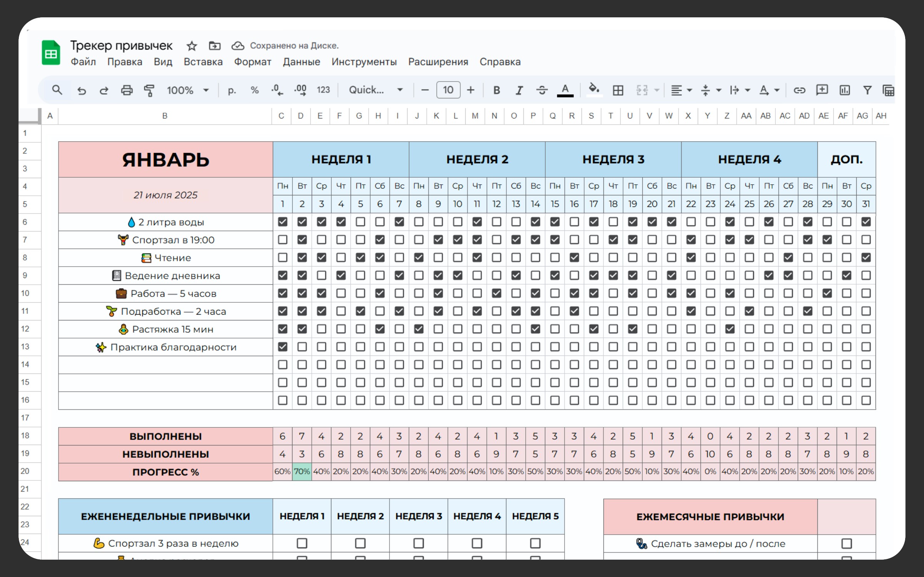The image size is (924, 577).
Task: Select the green 70% progress cell
Action: click(302, 472)
